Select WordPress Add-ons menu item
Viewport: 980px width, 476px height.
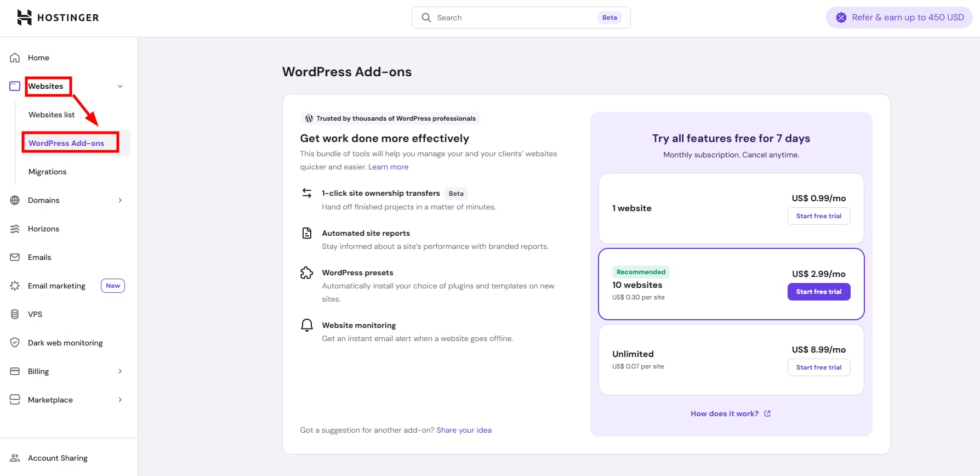tap(66, 143)
